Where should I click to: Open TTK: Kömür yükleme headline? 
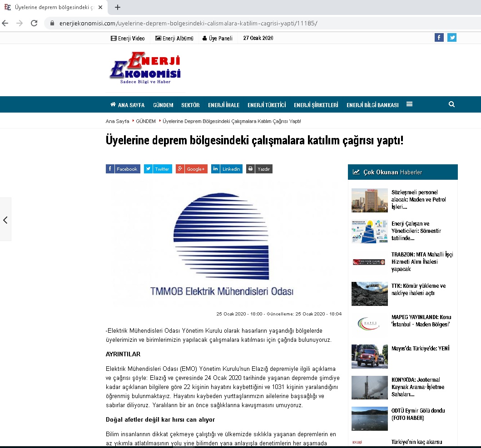point(418,290)
